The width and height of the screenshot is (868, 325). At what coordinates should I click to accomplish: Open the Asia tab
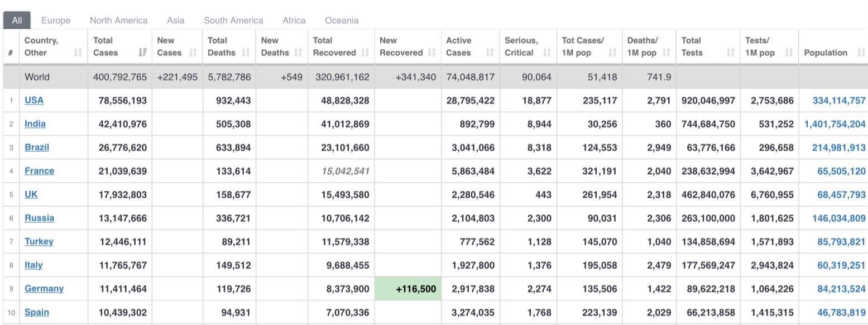point(176,21)
